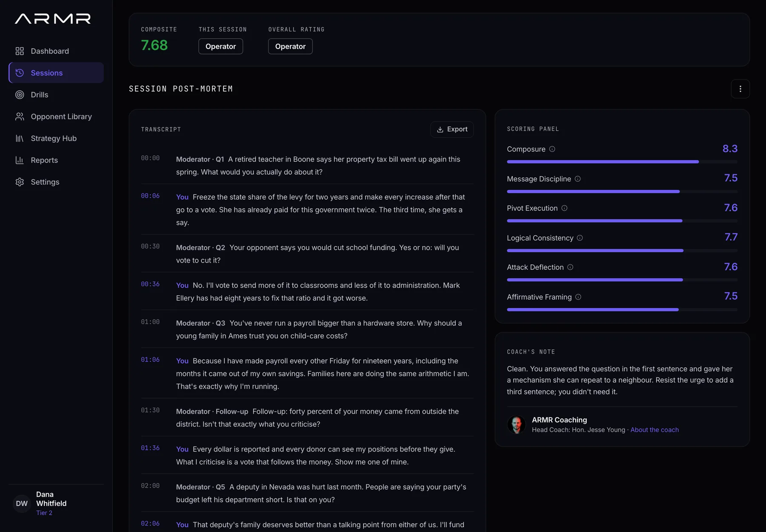This screenshot has height=532, width=766.
Task: Select the Sessions history icon
Action: (20, 73)
